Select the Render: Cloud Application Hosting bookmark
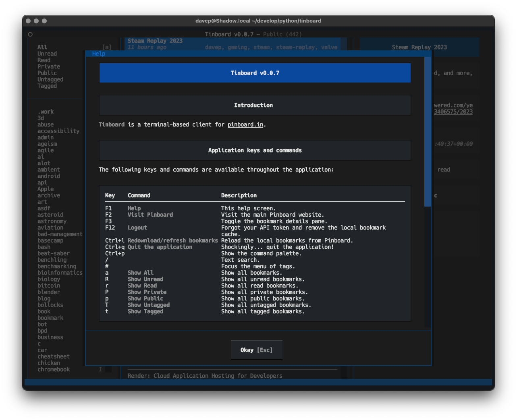The height and width of the screenshot is (420, 517). pyautogui.click(x=205, y=376)
